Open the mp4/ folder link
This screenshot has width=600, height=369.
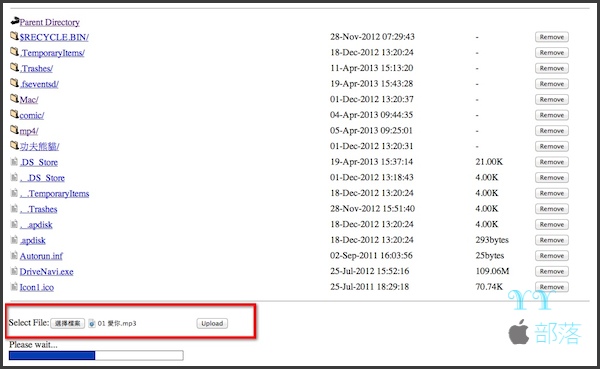click(x=29, y=131)
